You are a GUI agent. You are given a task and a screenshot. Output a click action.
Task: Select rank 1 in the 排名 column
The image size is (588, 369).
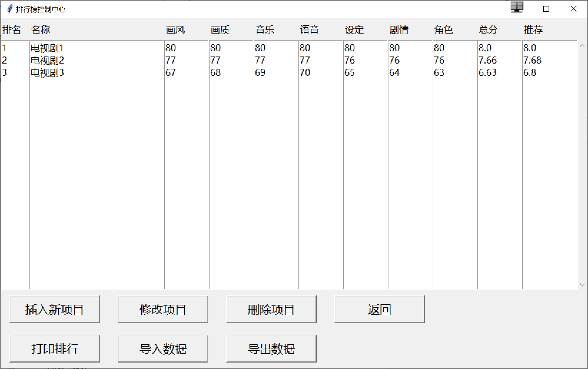coord(4,48)
